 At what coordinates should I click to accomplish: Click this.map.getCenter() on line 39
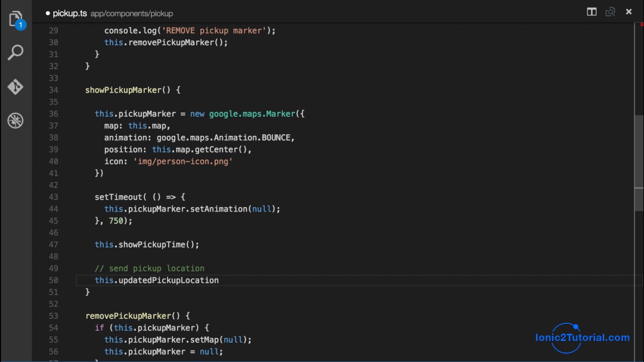(199, 149)
